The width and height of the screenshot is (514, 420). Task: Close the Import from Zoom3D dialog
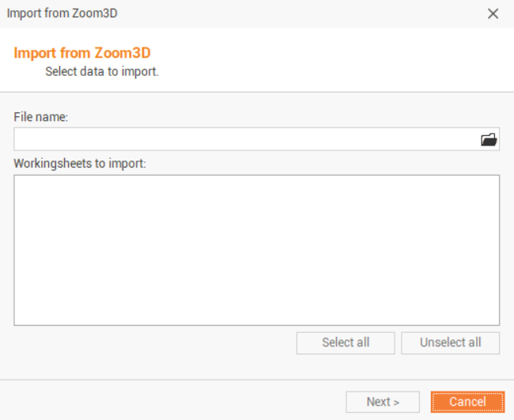(x=493, y=13)
